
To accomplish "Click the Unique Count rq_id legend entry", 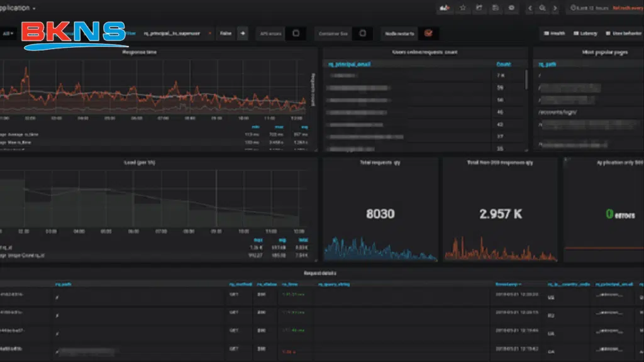I will coord(22,255).
